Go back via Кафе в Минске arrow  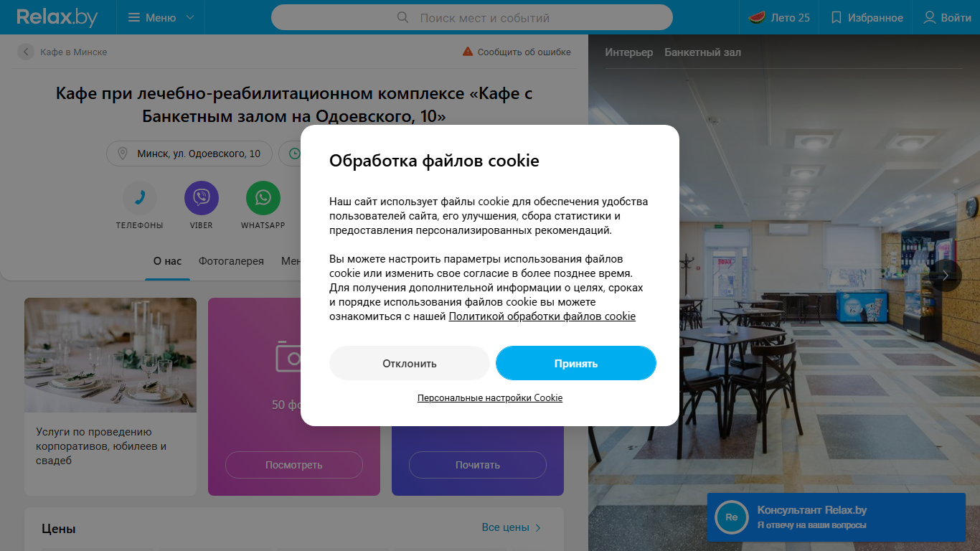tap(26, 52)
